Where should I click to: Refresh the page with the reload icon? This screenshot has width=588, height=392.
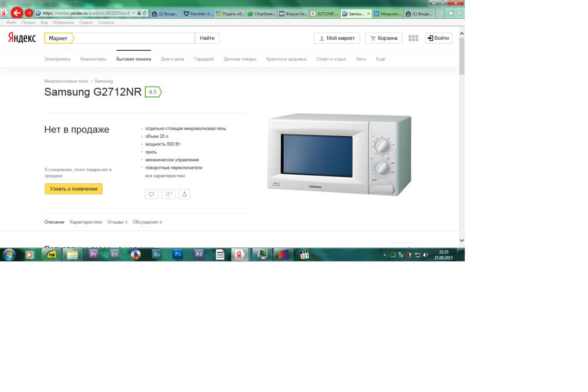tap(145, 13)
